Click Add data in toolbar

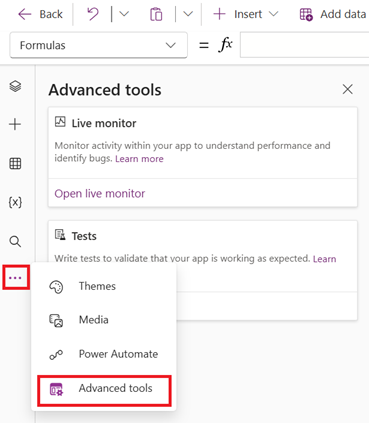click(333, 14)
